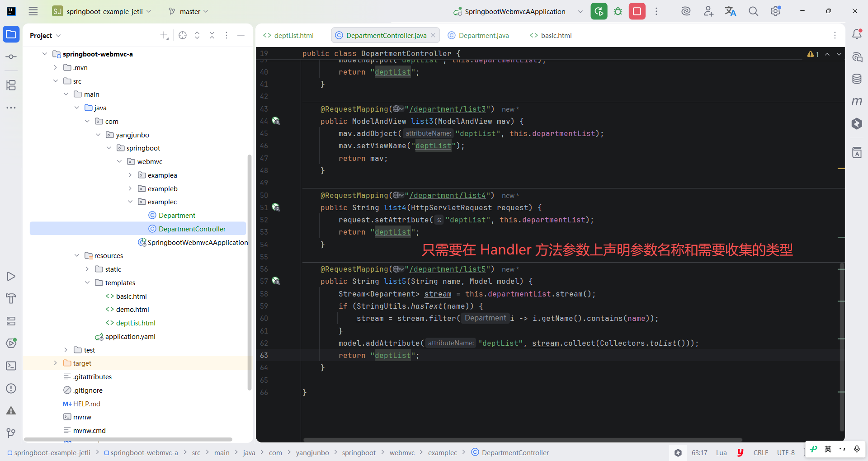Screen dimensions: 868x461
Task: Jump to next highlighted problem arrow
Action: point(839,54)
